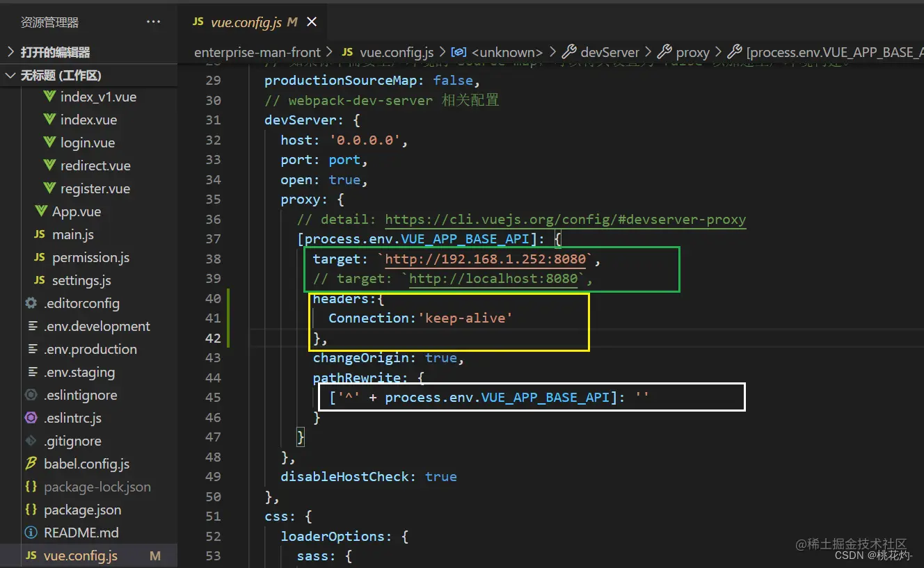Close the vue.config.js editor tab

coord(312,22)
